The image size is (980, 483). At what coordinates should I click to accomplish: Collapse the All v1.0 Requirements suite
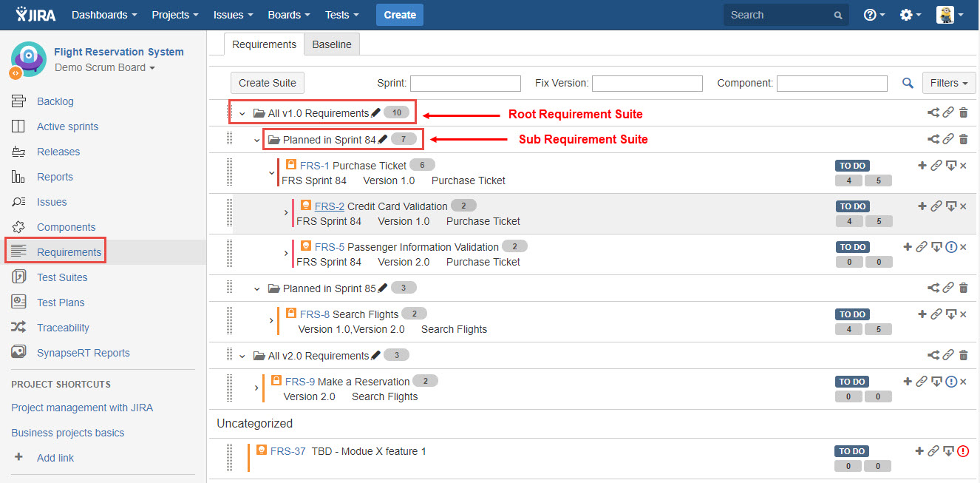coord(242,114)
